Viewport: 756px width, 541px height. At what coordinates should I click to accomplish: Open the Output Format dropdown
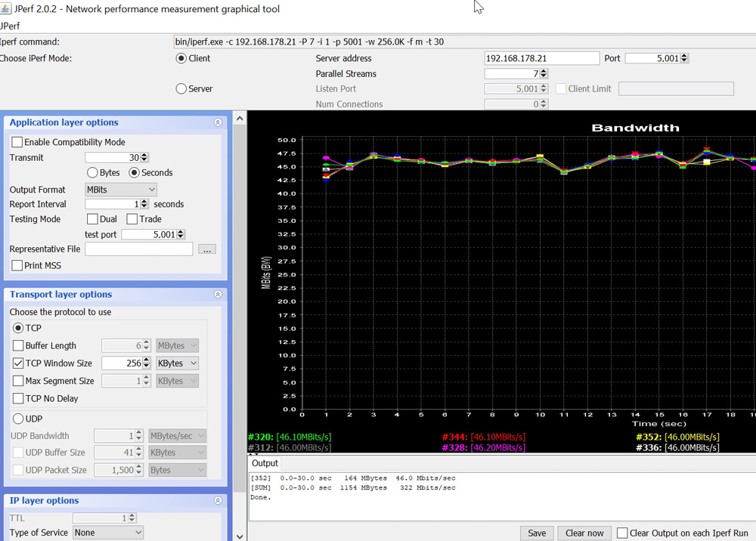(x=120, y=190)
